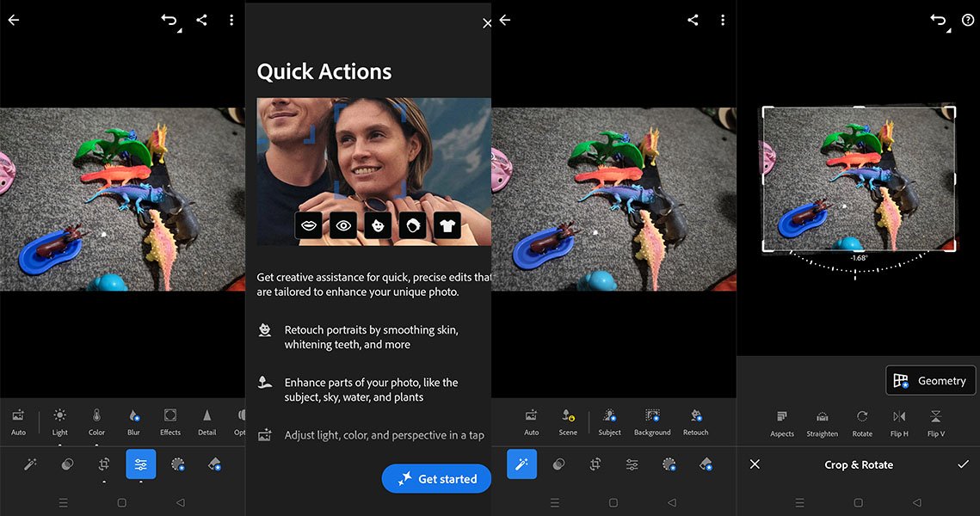The image size is (980, 516).
Task: Tap Android recent apps on the Crop & Rotate screen
Action: pyautogui.click(x=799, y=502)
